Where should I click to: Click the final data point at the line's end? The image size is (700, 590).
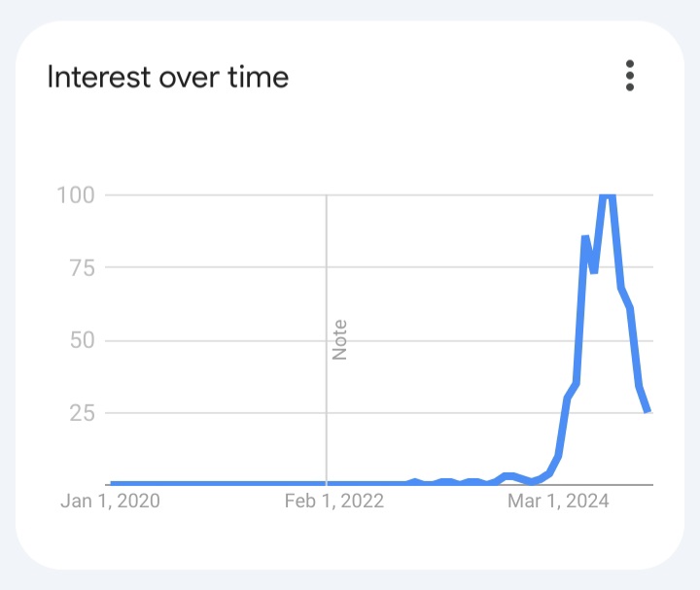coord(647,410)
